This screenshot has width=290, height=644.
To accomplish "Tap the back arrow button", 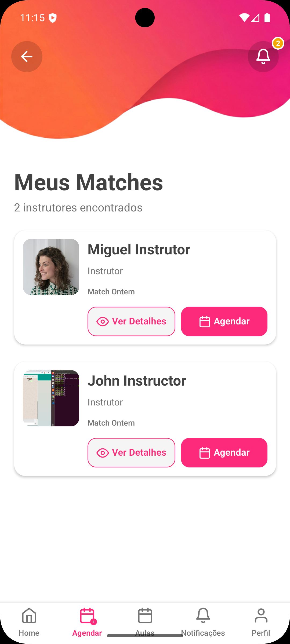I will pos(27,57).
